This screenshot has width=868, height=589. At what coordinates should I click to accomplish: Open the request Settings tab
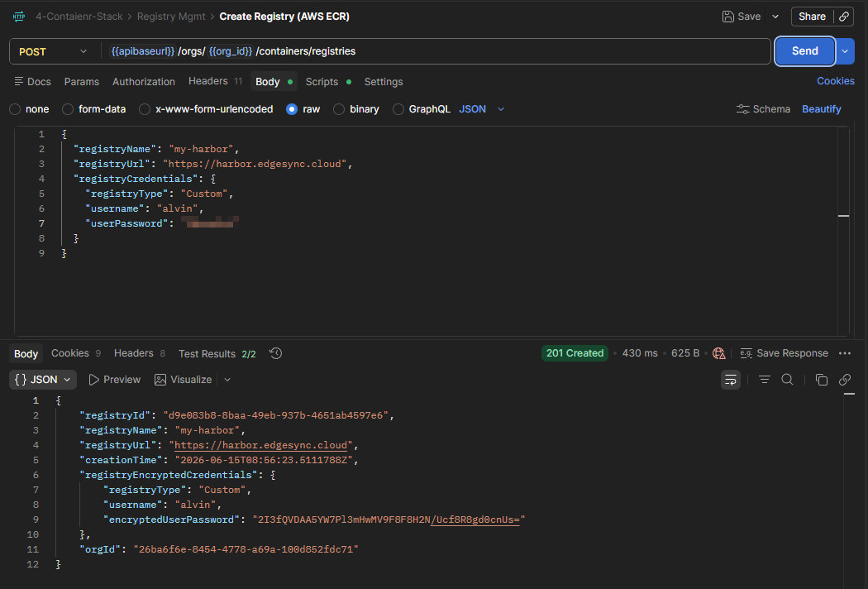tap(383, 81)
